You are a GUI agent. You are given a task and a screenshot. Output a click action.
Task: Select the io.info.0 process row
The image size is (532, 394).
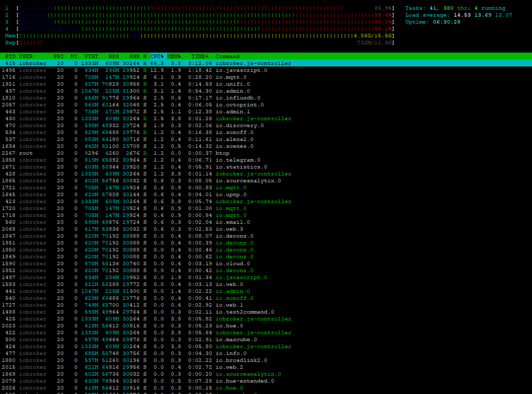click(266, 353)
